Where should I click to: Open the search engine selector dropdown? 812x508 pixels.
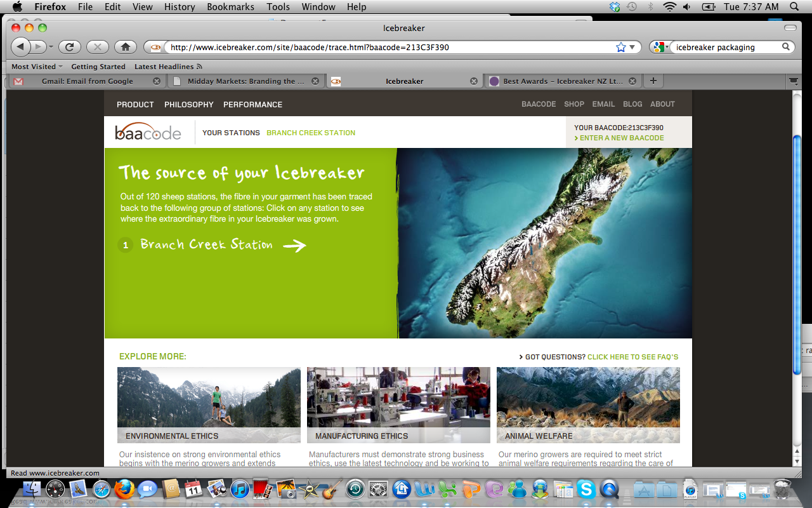point(661,47)
